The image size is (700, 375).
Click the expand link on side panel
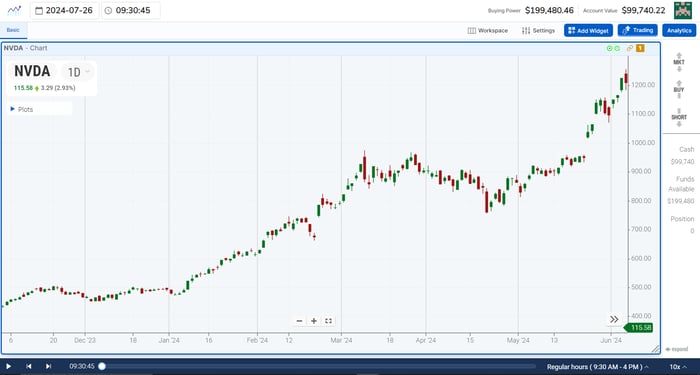[x=676, y=350]
